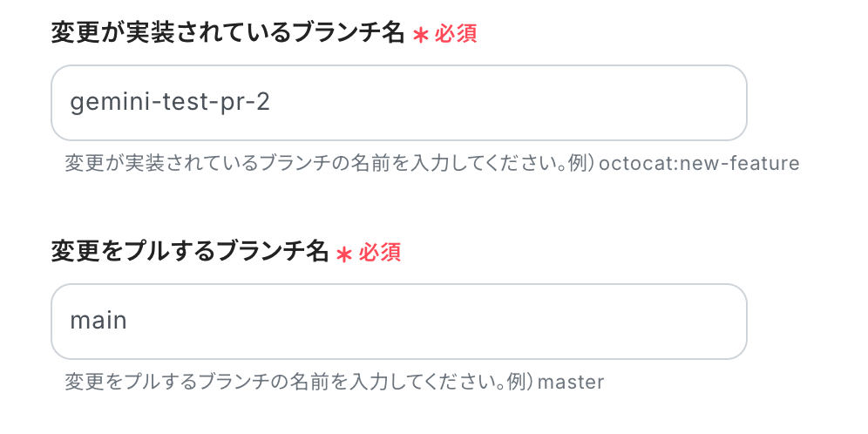Viewport: 868px width, 434px height.
Task: Click the blank right end of the main field
Action: (692, 322)
